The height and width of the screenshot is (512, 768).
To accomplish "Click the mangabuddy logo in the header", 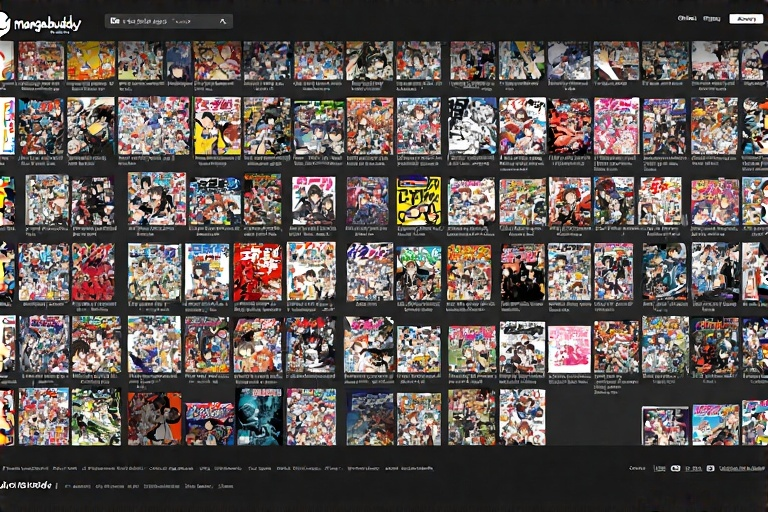I will [x=42, y=21].
